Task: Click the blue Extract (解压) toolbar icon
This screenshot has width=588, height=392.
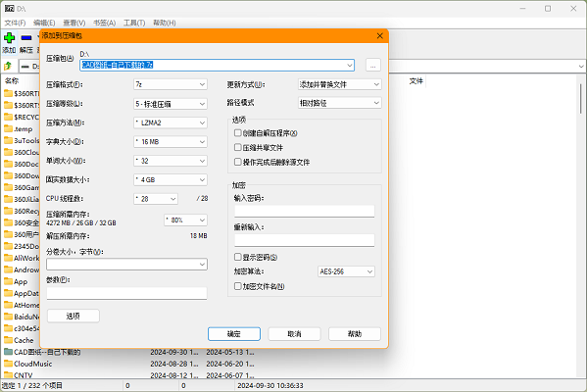Action: pyautogui.click(x=26, y=38)
